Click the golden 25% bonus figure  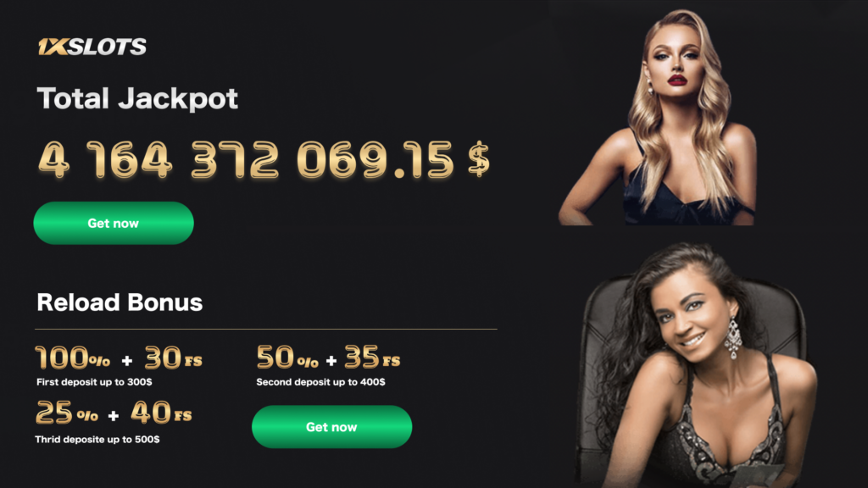pyautogui.click(x=67, y=413)
